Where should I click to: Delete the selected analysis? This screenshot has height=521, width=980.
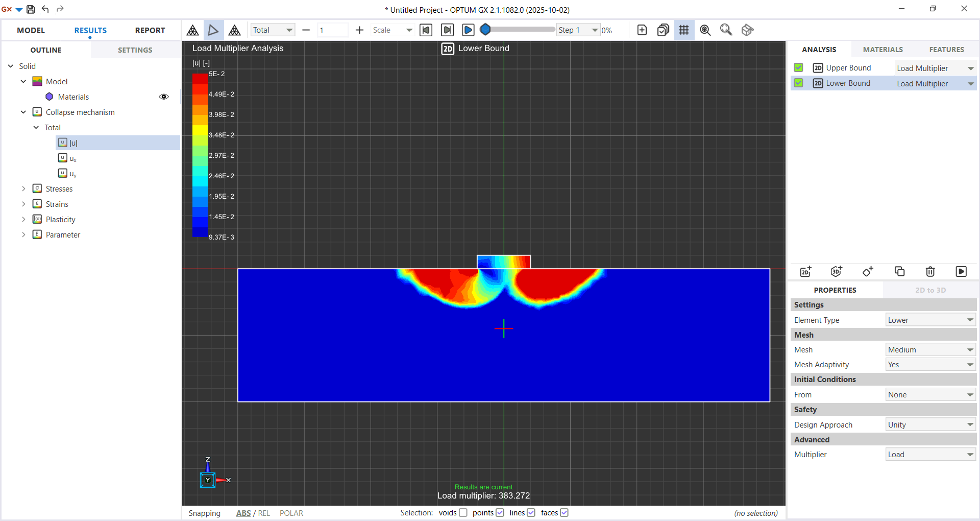pos(930,271)
